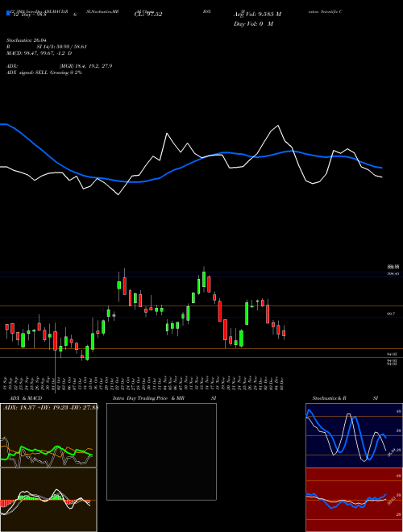Click the 'ADX signal: SELL' text

pyautogui.click(x=27, y=73)
